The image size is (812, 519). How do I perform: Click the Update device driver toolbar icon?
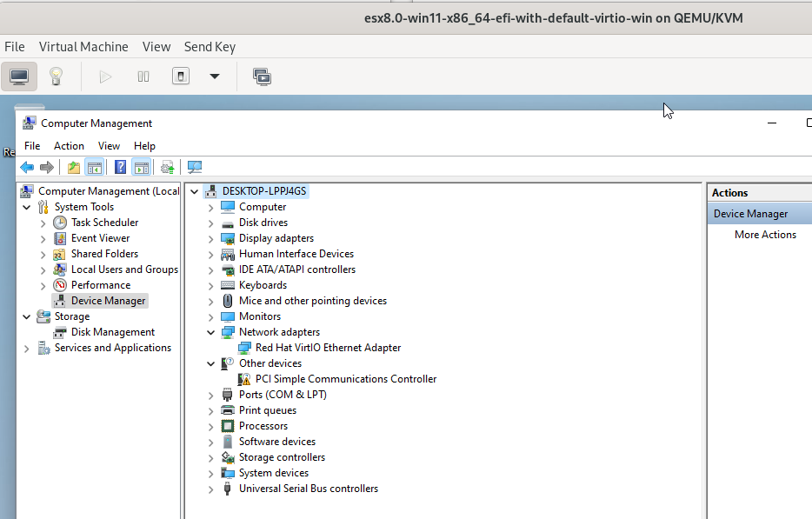[167, 167]
